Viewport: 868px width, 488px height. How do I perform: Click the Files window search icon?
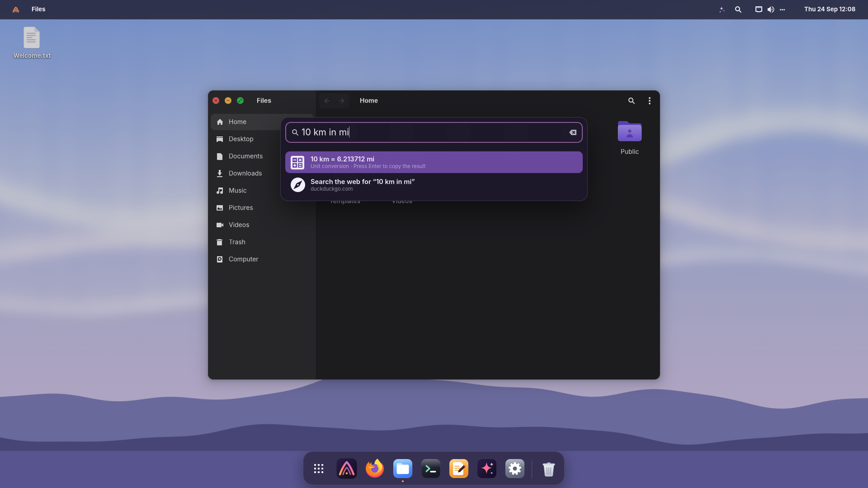pos(632,101)
